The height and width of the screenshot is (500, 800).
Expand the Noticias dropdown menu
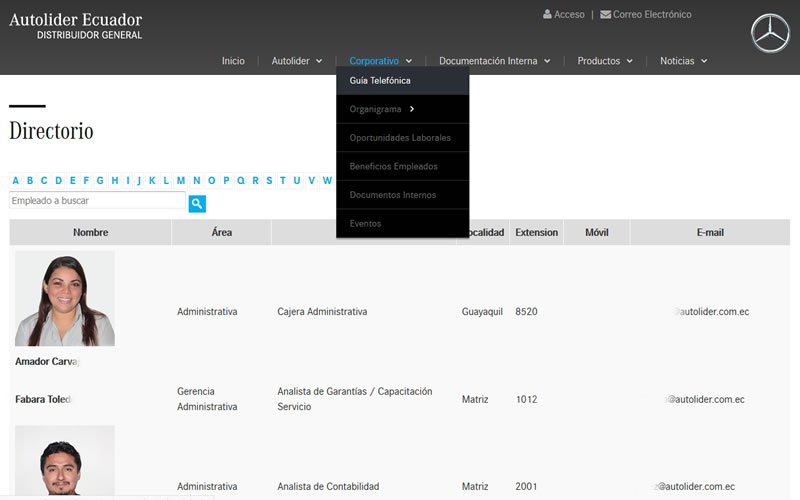coord(683,61)
